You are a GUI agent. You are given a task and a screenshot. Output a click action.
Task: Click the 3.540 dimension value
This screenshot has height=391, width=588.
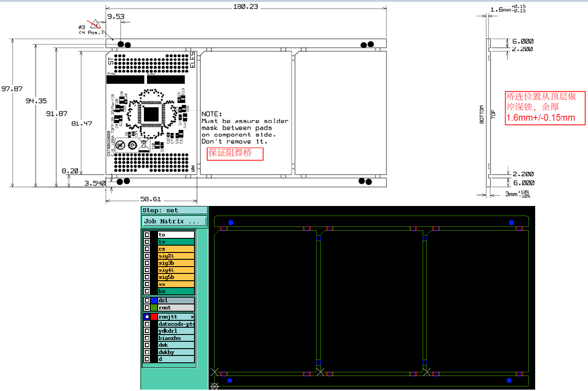pyautogui.click(x=94, y=183)
